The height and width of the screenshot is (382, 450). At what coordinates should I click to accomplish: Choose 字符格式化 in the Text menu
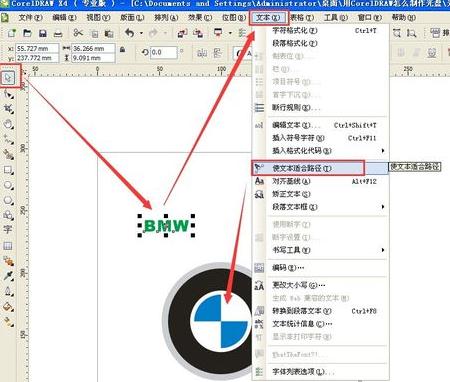click(x=321, y=31)
